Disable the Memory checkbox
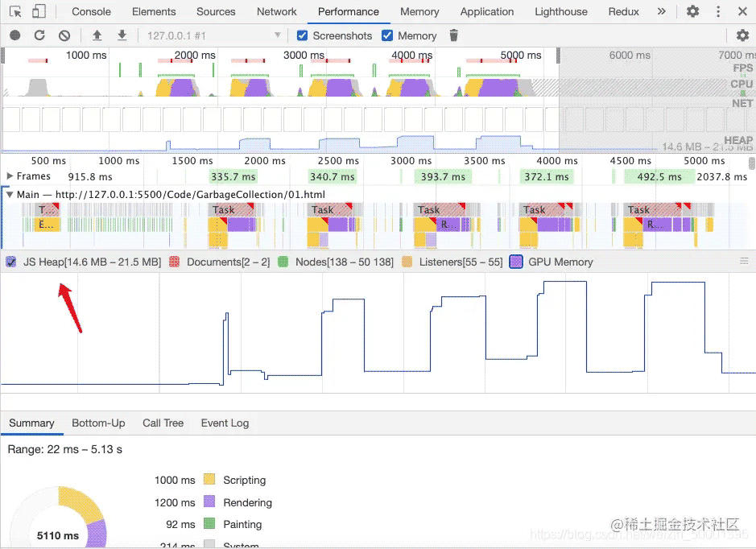The image size is (756, 549). [x=387, y=35]
